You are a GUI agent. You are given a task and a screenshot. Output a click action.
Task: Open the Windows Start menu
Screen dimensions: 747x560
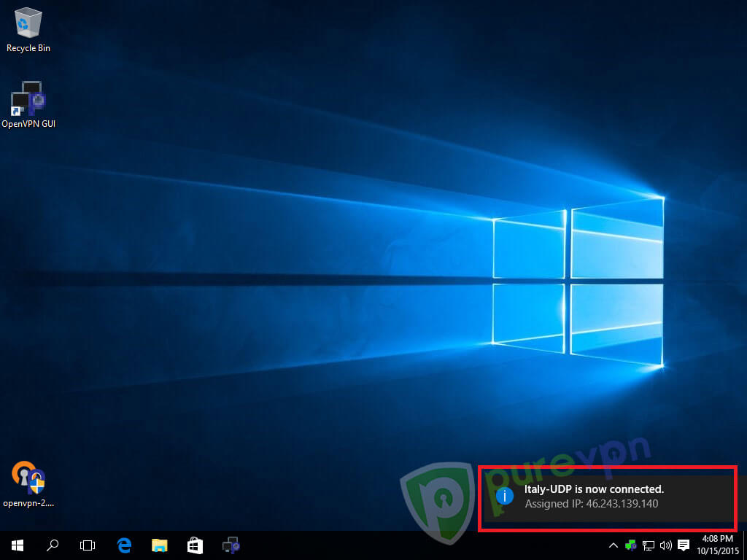point(18,545)
